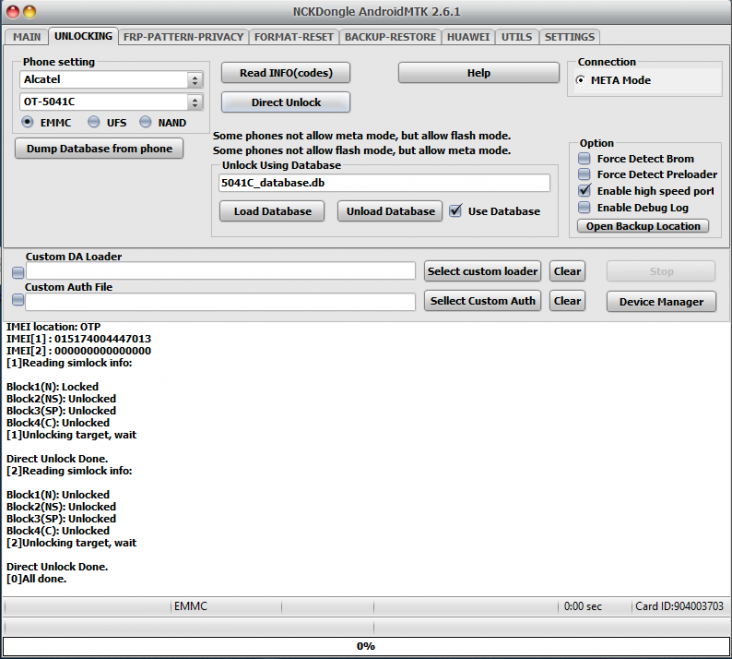Viewport: 732px width, 659px height.
Task: Select the UNLOCKING tab
Action: pos(83,36)
